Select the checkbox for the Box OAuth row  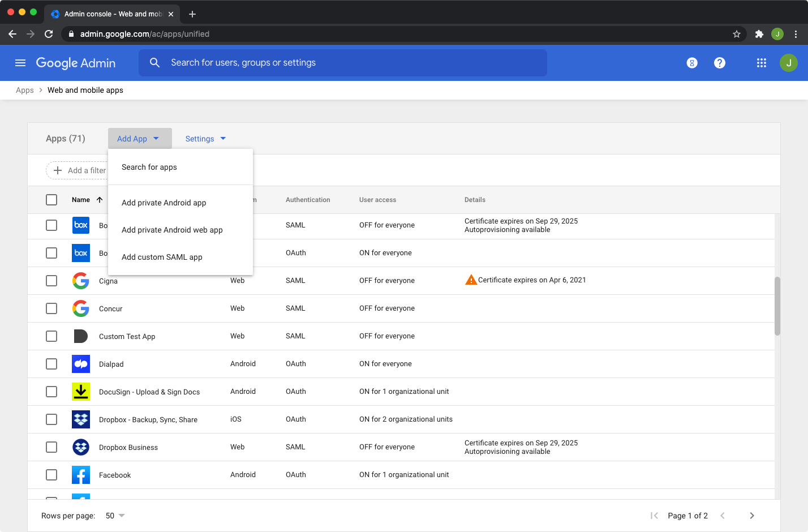click(51, 253)
